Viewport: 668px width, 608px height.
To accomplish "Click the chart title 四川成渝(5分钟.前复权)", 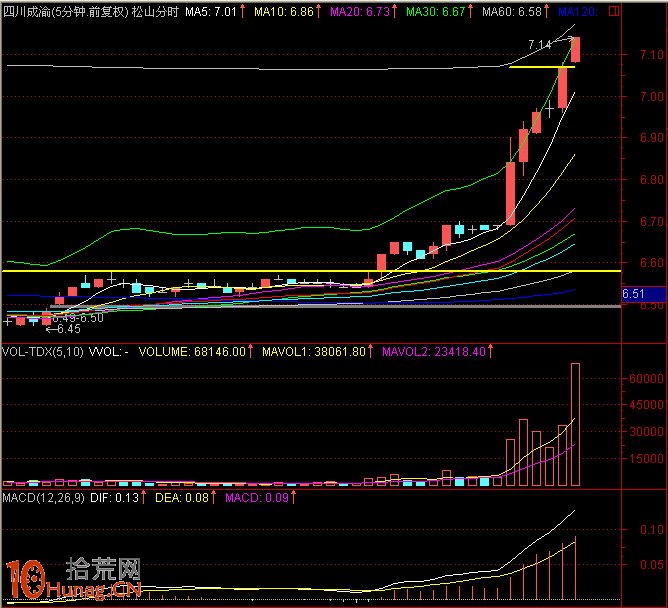I will point(66,12).
